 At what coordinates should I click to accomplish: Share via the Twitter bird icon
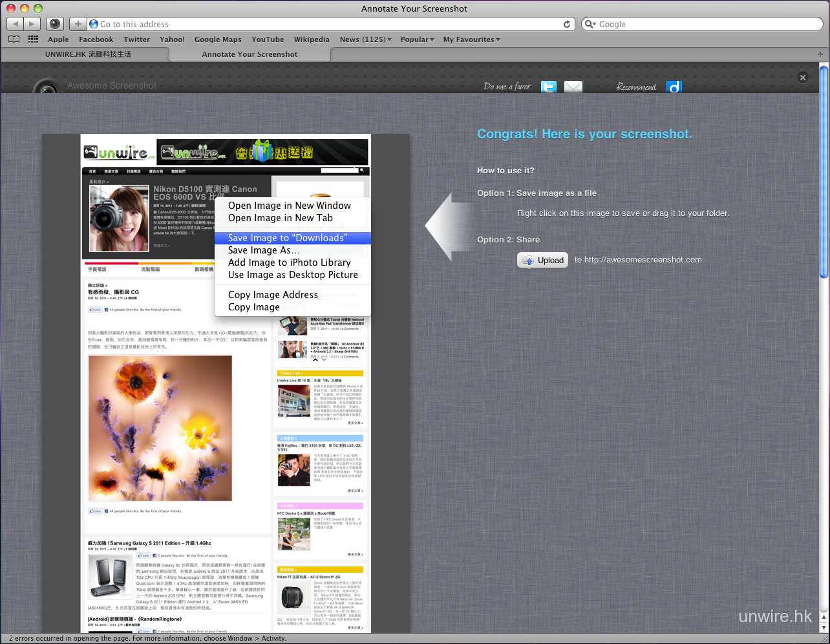[x=548, y=87]
